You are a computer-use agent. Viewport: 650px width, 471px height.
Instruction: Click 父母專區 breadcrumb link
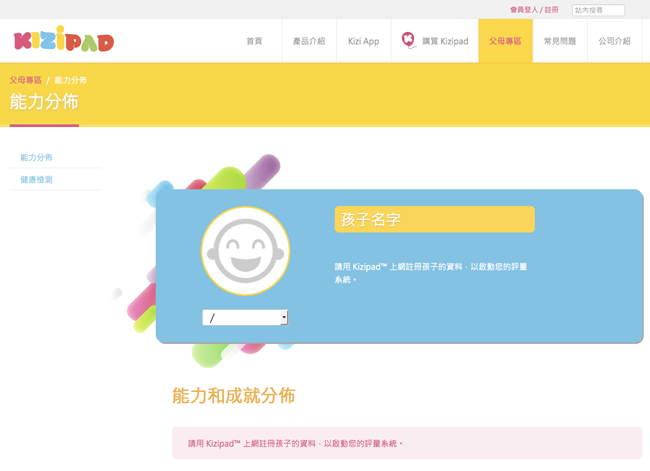26,80
